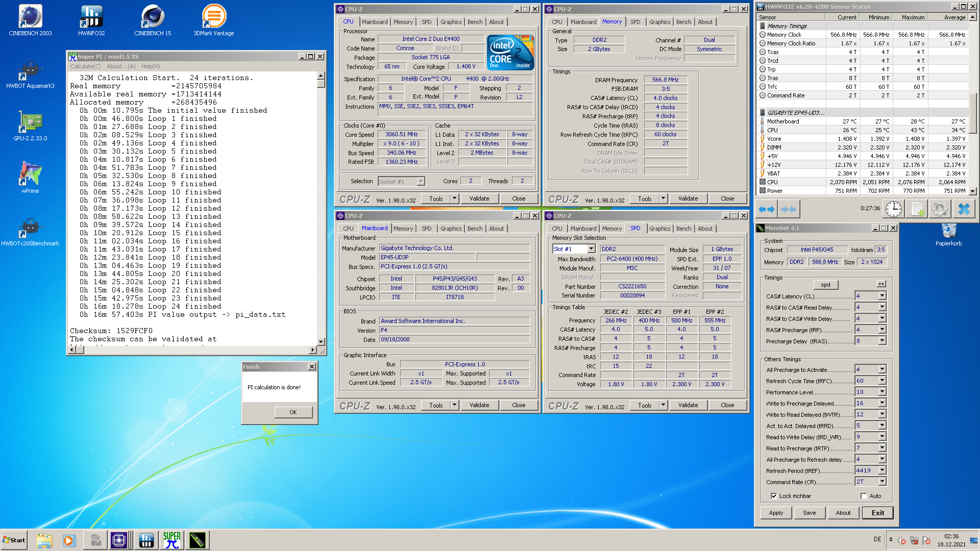Viewport: 980px width, 551px height.
Task: Click Super PI vertical scrollbar
Action: (321, 208)
